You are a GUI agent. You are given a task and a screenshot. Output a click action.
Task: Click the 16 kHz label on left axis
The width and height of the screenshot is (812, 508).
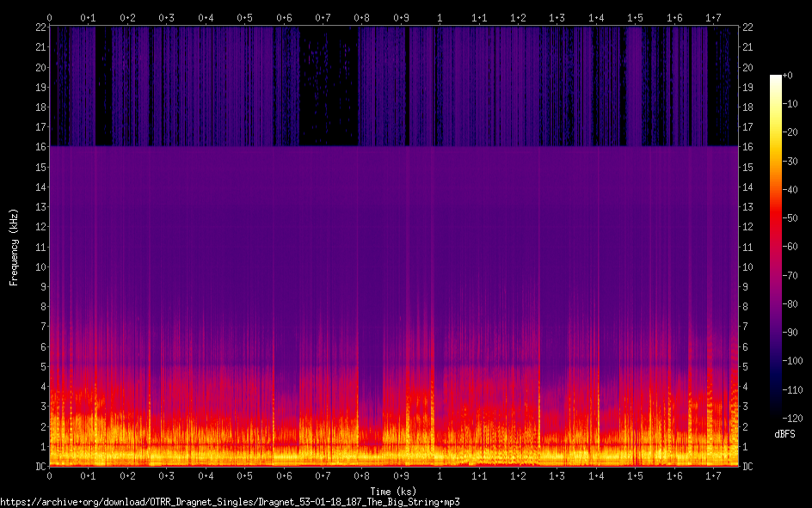point(39,147)
